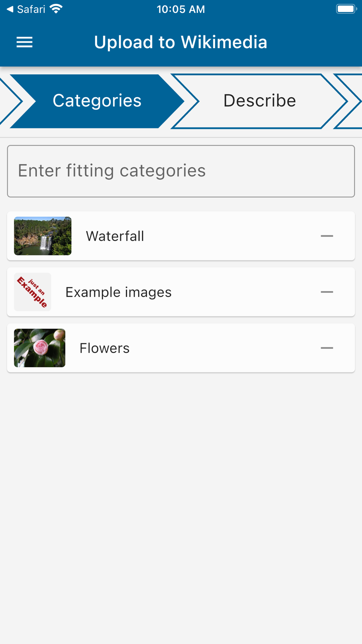Tap the 10:05 AM status bar clock
The width and height of the screenshot is (362, 644).
click(x=181, y=9)
